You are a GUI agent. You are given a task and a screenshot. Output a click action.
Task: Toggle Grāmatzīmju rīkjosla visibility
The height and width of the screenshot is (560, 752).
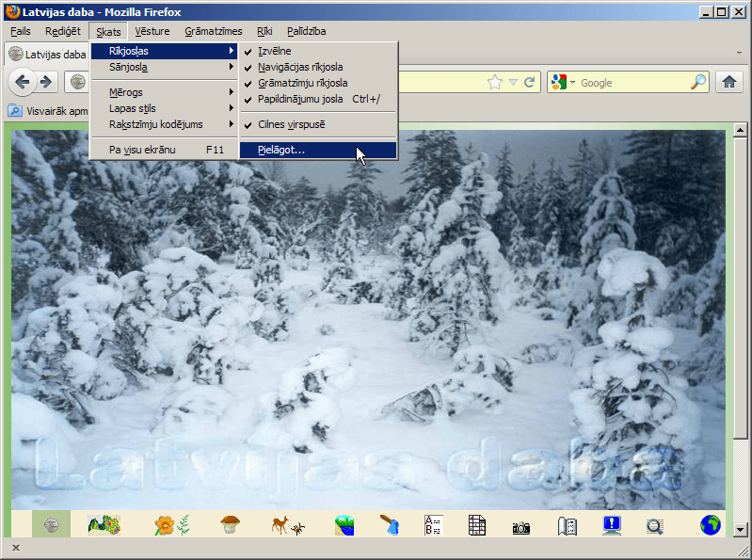coord(318,83)
